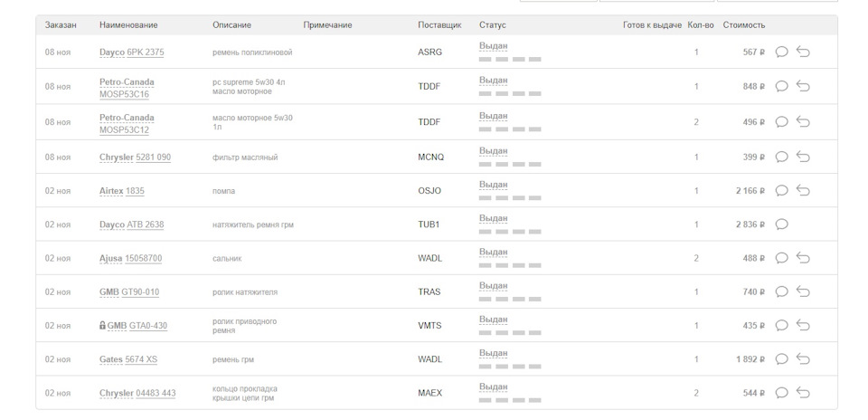868x420 pixels.
Task: Click return arrow for Petro-Canada MOSP53C16
Action: coord(803,87)
